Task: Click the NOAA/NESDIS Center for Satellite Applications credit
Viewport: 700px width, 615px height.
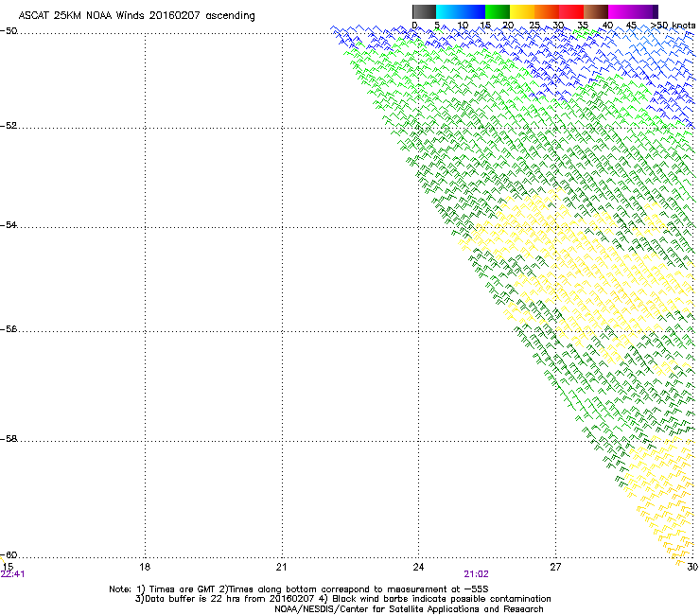Action: coord(409,608)
